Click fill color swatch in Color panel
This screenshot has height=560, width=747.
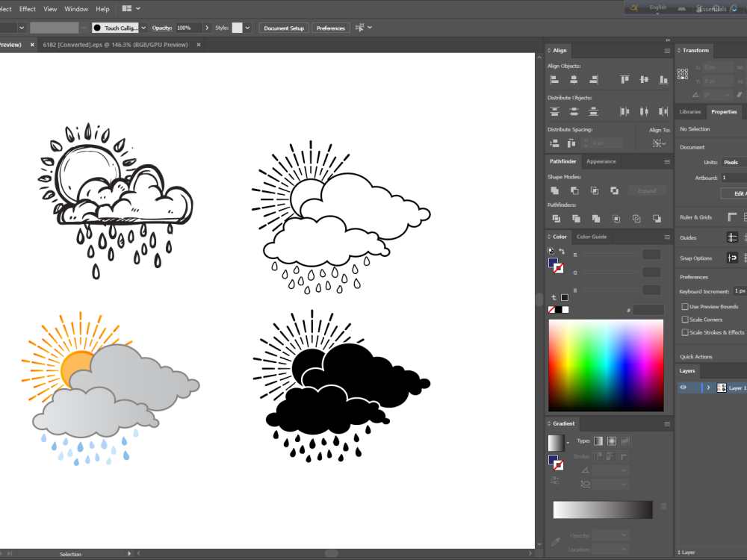point(553,263)
